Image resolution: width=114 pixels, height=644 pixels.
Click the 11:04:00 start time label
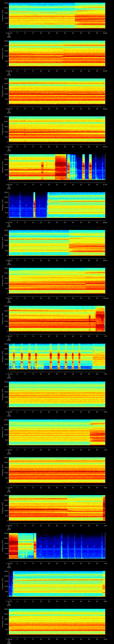(x=9, y=487)
